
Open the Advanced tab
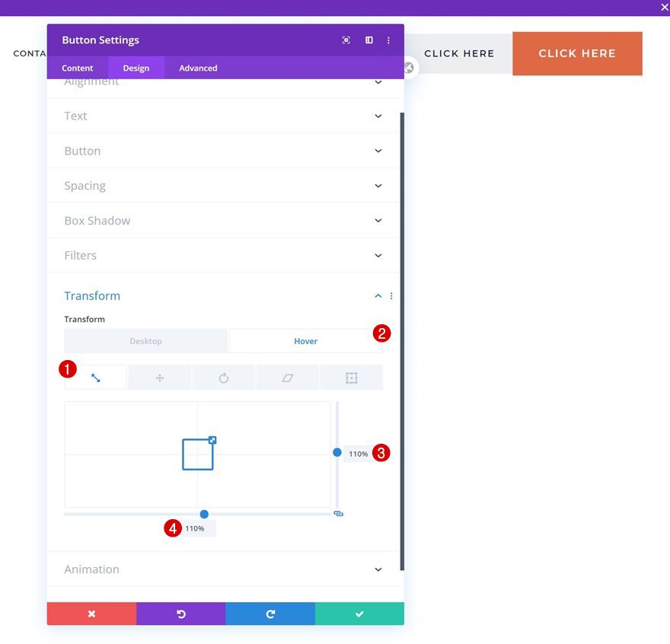(x=198, y=68)
